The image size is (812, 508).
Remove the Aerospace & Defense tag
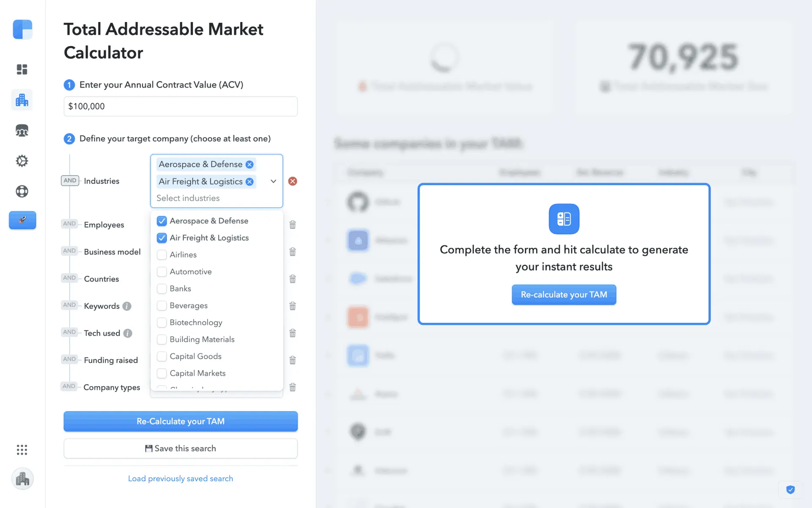[x=250, y=165]
